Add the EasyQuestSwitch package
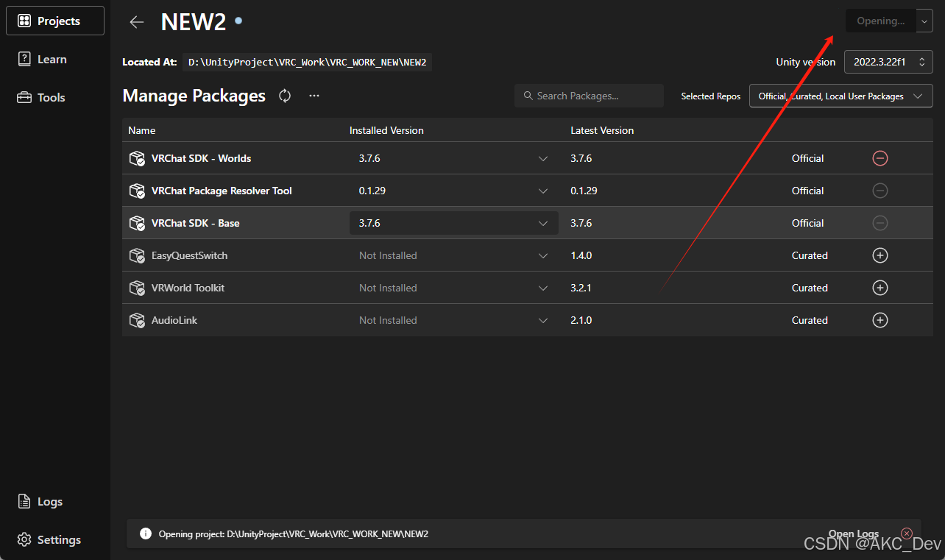945x560 pixels. click(x=880, y=255)
